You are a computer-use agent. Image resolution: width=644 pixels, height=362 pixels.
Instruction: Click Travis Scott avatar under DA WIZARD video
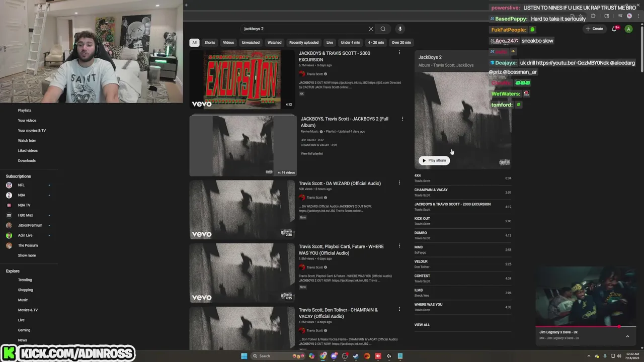(302, 198)
